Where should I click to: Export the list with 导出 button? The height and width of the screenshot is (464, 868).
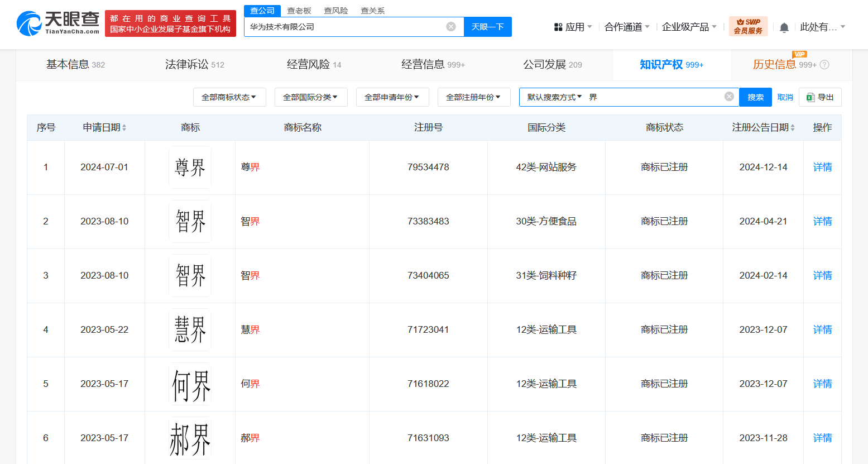[x=819, y=97]
